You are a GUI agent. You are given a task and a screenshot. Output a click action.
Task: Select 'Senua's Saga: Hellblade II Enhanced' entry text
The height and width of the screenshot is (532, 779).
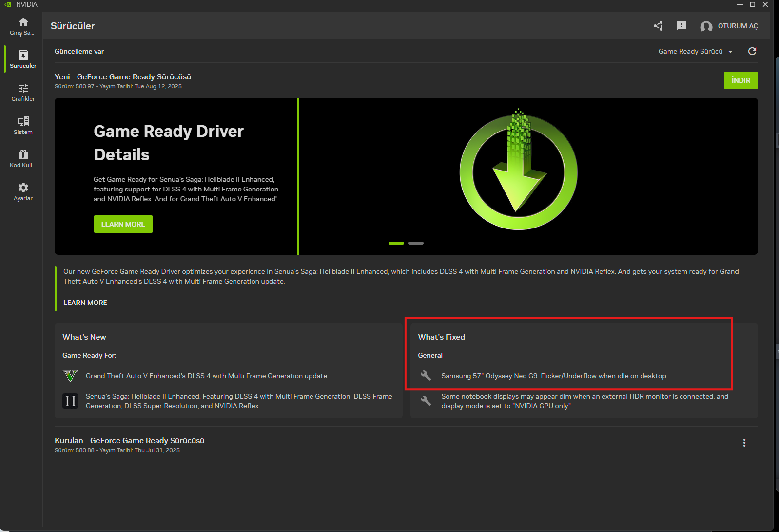[x=239, y=401]
